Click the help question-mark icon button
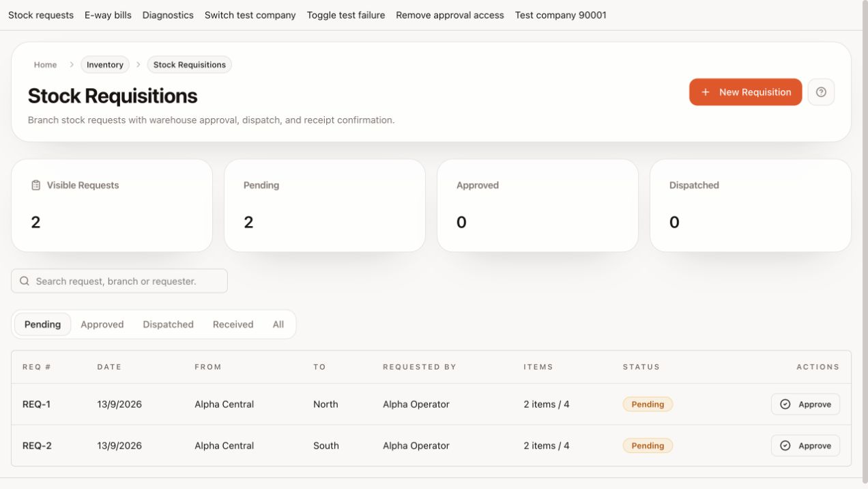Screen dimensions: 868x489 pyautogui.click(x=821, y=92)
